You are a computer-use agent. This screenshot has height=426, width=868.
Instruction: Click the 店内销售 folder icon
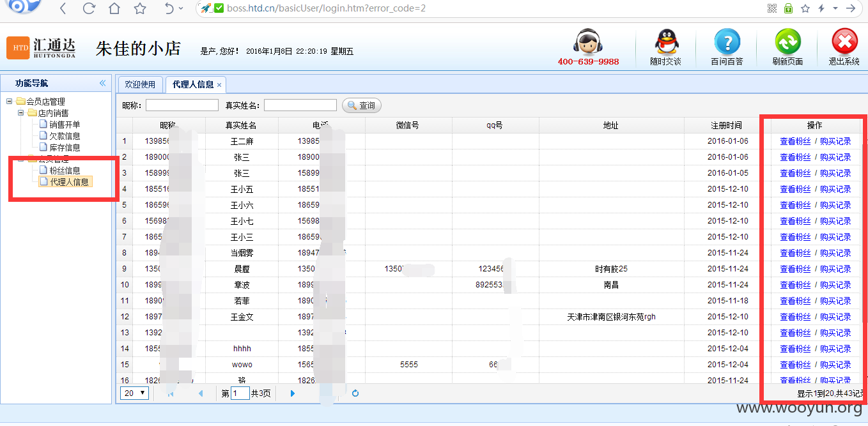click(32, 113)
